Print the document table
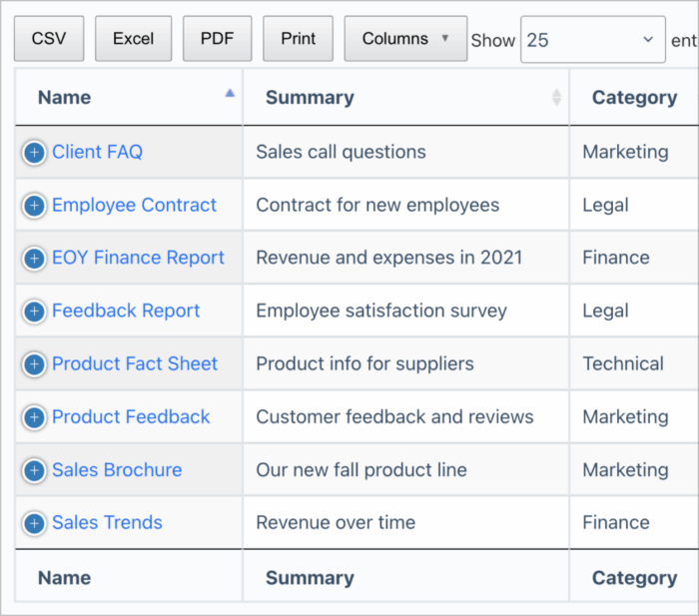This screenshot has width=699, height=616. (298, 38)
